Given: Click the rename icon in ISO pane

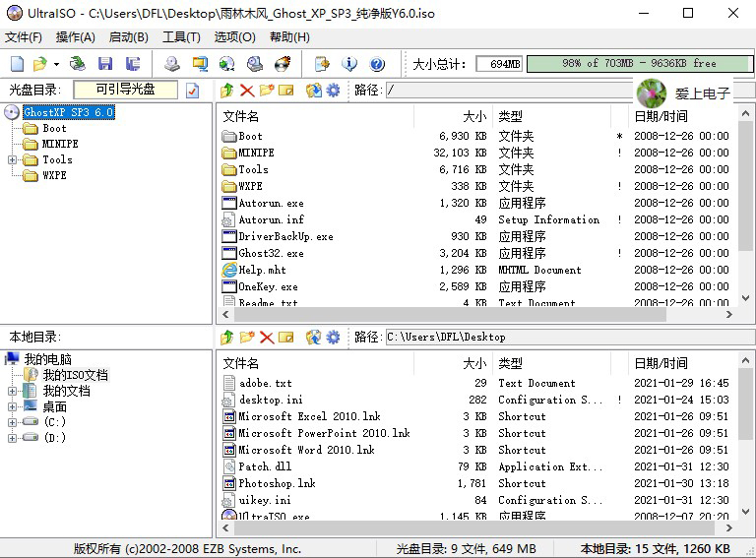Looking at the screenshot, I should (285, 91).
